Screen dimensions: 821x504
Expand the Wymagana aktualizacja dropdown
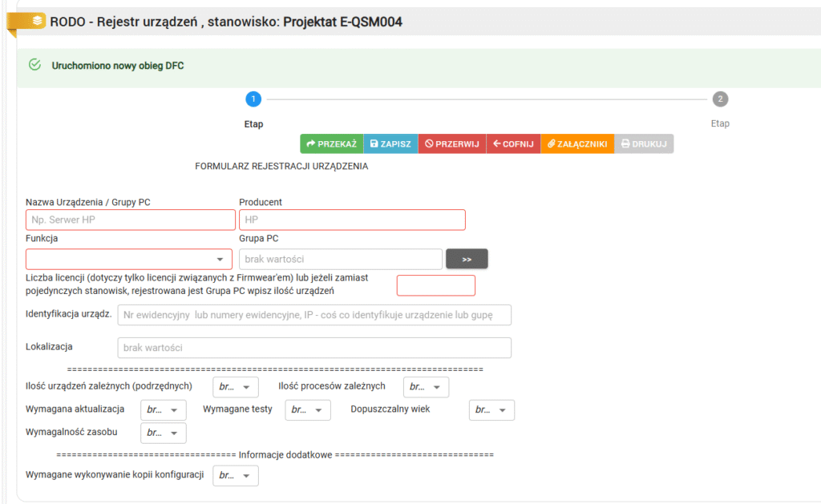click(x=163, y=410)
